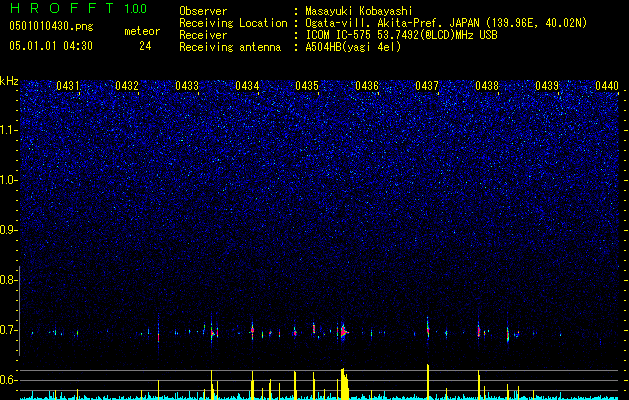Screen dimensions: 629x400
Task: Click the 0.8 kHz axis label
Action: click(x=8, y=280)
